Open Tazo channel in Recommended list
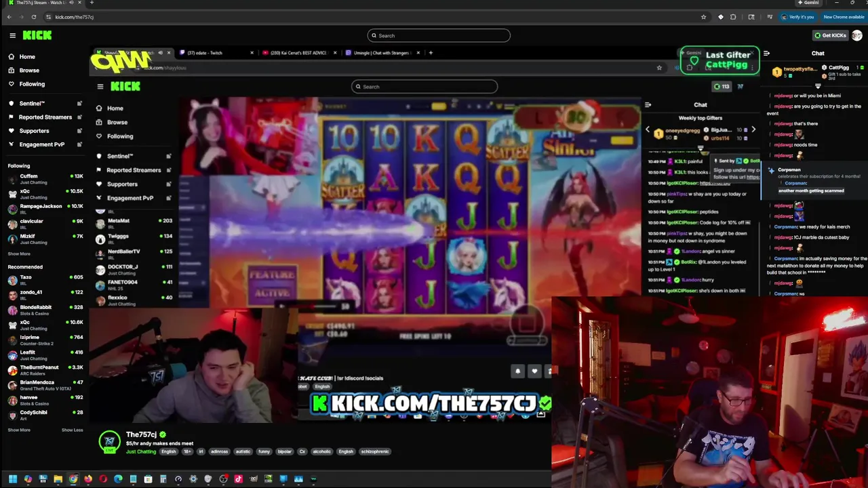 point(45,280)
